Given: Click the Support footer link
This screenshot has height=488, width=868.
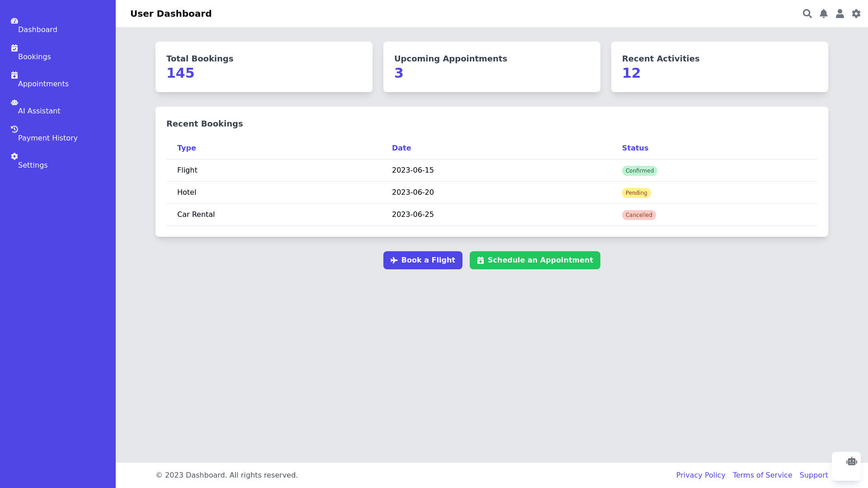Looking at the screenshot, I should click(813, 475).
